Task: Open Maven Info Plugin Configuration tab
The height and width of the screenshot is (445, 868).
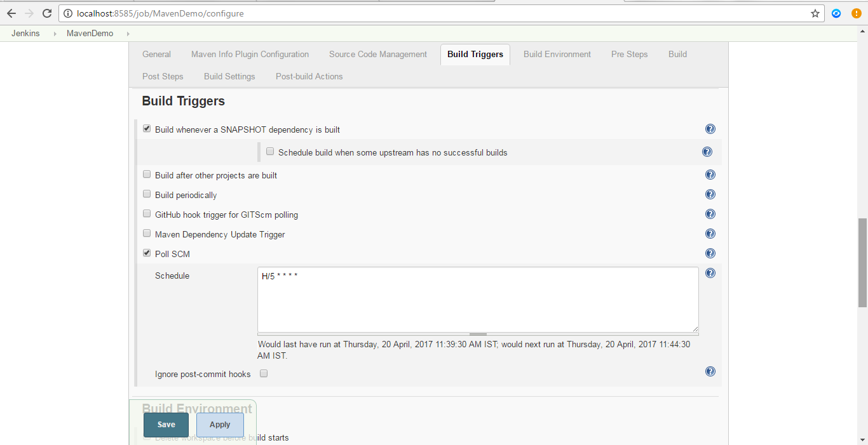Action: point(250,55)
